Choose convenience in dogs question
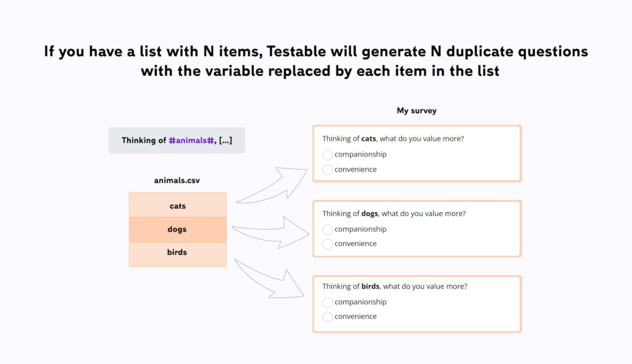 (327, 244)
